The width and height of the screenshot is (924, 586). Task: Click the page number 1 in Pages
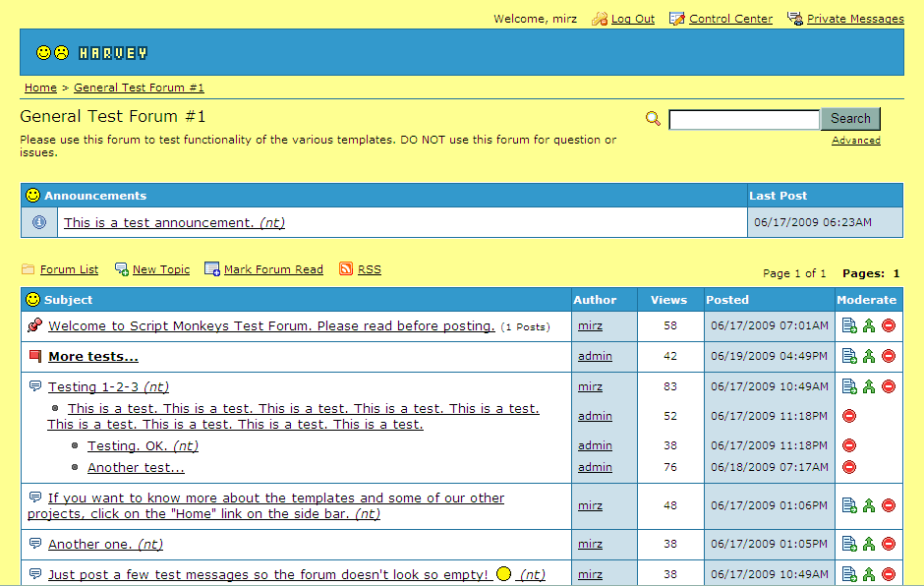point(895,273)
